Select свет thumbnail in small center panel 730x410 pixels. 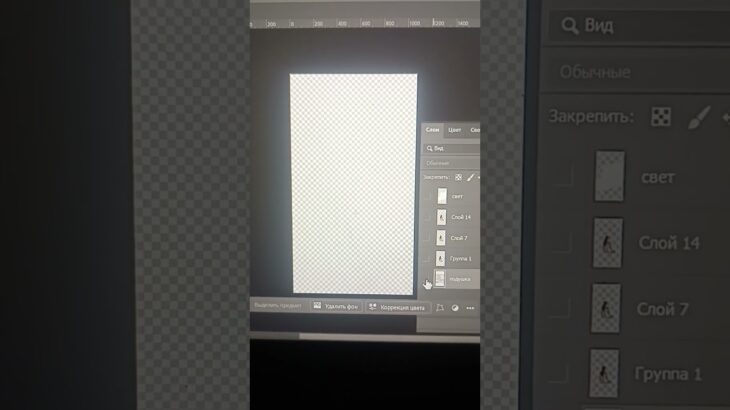(x=442, y=196)
